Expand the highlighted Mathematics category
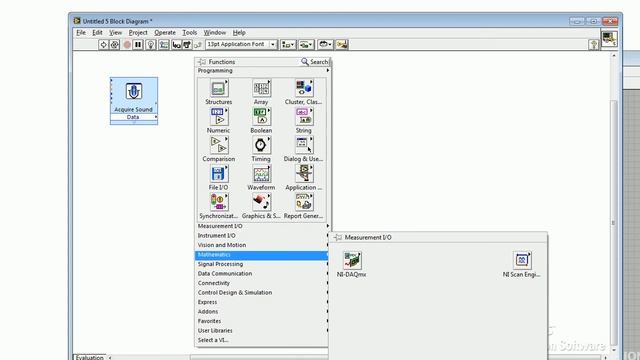The image size is (640, 360). pyautogui.click(x=262, y=255)
